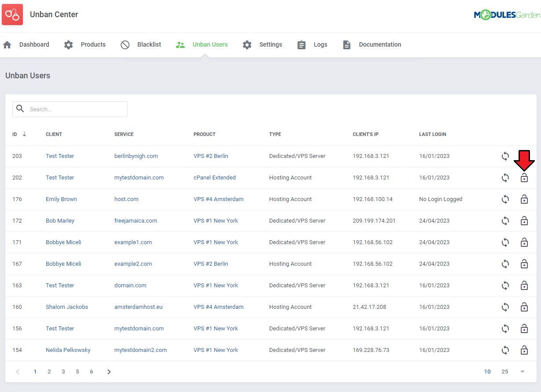Unban row 202 with lock icon
The width and height of the screenshot is (541, 392).
point(524,178)
